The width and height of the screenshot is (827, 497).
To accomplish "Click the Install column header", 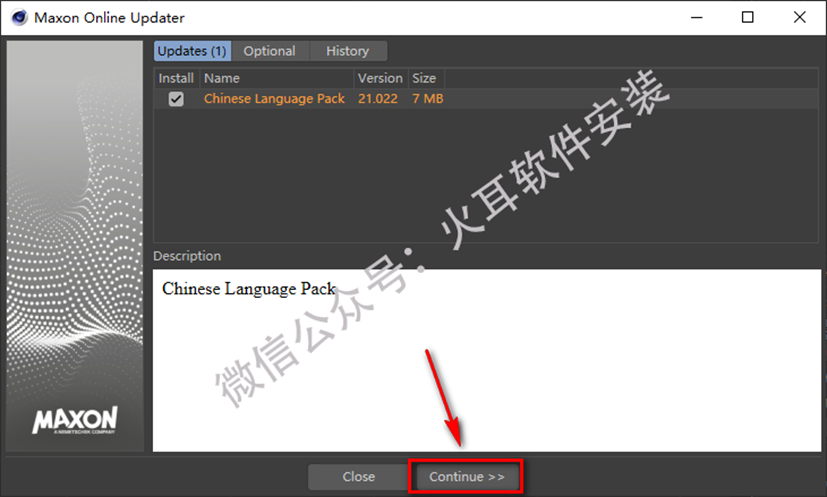I will [x=176, y=78].
